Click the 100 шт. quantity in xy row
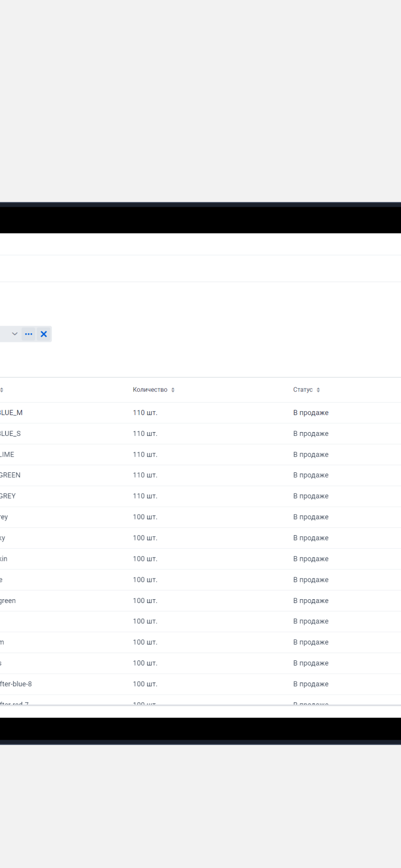This screenshot has width=401, height=868. click(x=145, y=538)
